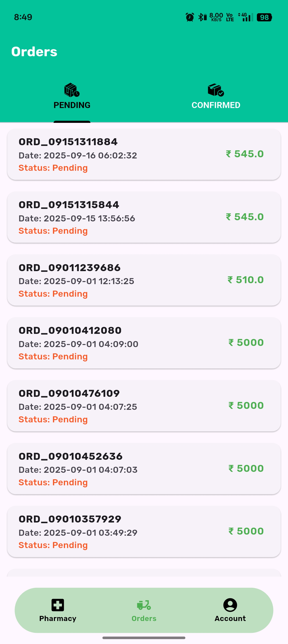The width and height of the screenshot is (288, 644).
Task: Tap the Bluetooth status bar icon
Action: click(200, 17)
